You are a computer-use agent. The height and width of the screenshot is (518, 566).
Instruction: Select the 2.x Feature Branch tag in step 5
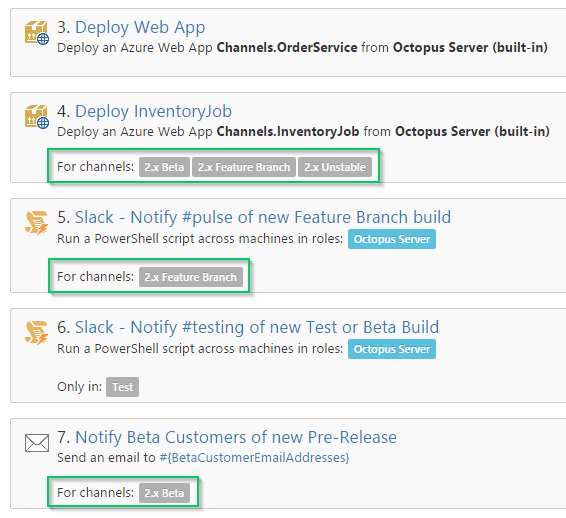point(191,277)
